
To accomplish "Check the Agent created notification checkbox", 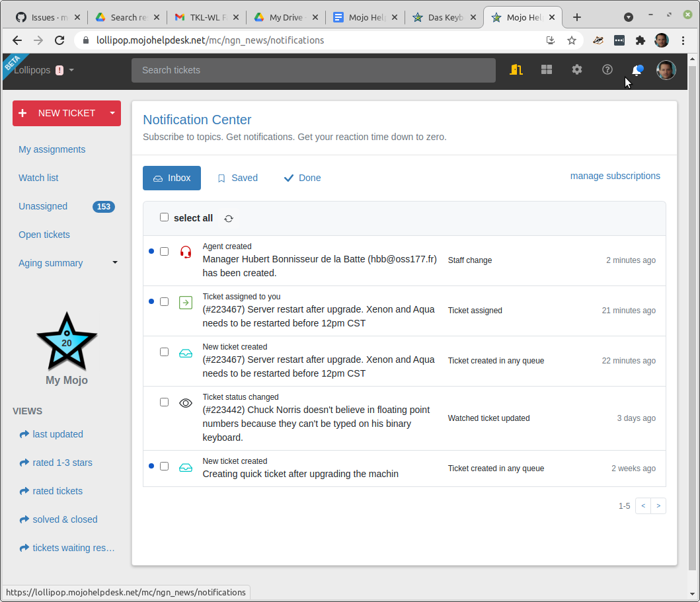I will tap(165, 252).
